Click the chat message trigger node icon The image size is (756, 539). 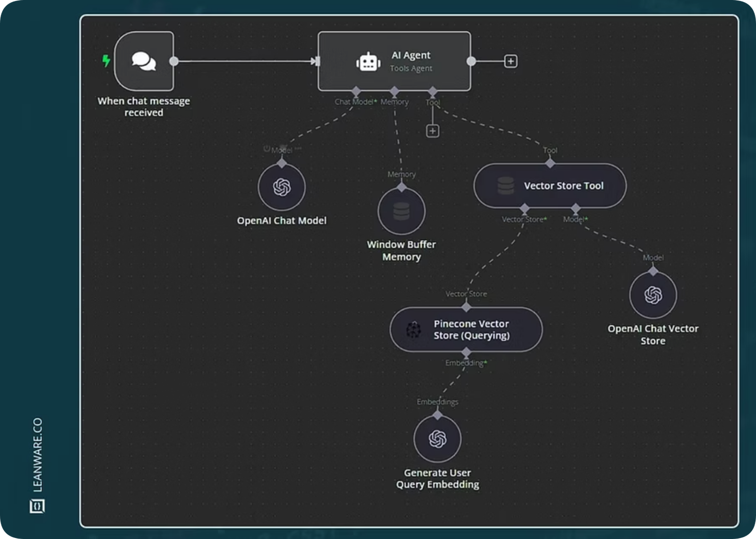tap(144, 61)
